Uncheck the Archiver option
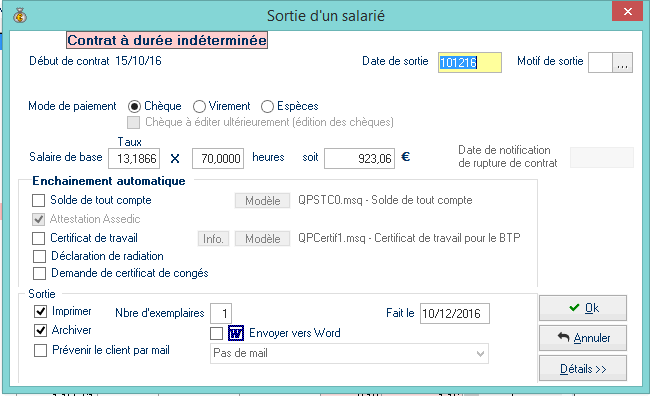Viewport: 650px width, 396px height. point(40,330)
